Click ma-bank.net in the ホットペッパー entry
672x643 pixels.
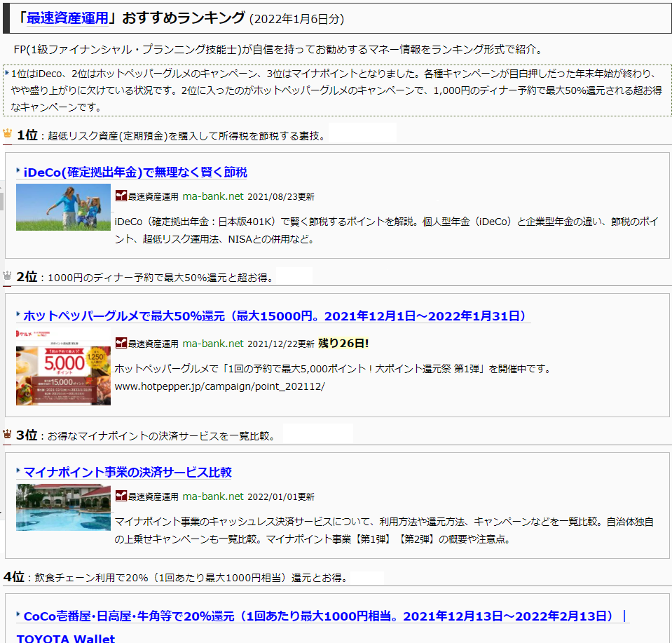click(213, 344)
